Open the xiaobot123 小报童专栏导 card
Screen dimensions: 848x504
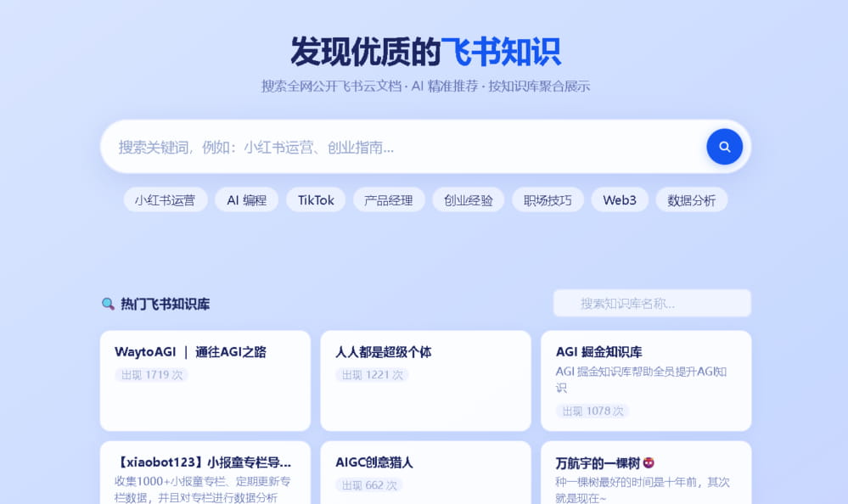pyautogui.click(x=205, y=473)
